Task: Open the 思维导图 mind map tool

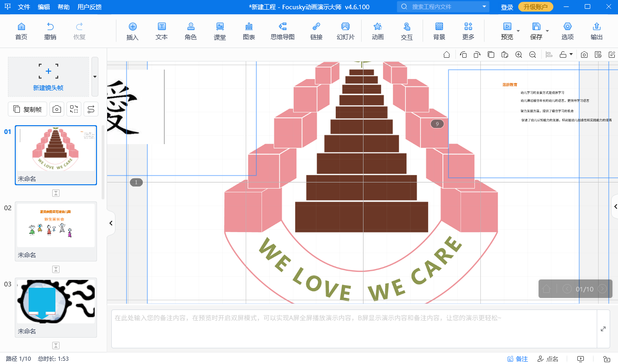Action: pos(283,31)
